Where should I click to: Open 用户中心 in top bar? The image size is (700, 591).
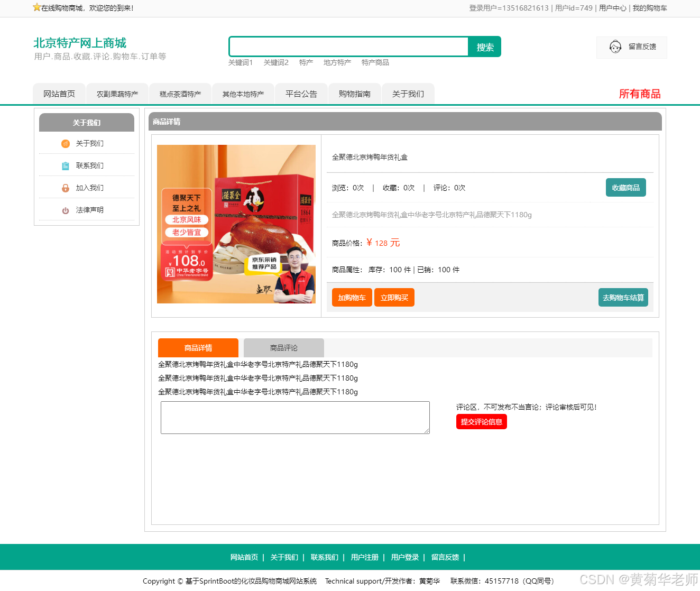[613, 8]
